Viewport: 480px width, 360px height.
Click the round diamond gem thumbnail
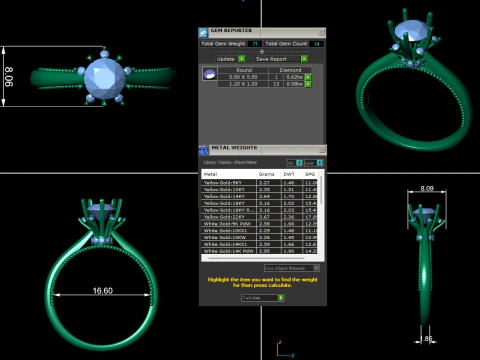(210, 74)
